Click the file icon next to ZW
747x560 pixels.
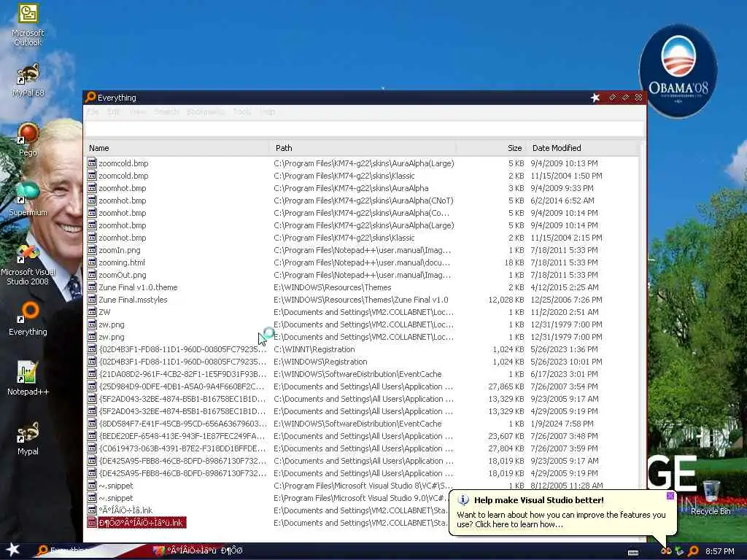(x=92, y=312)
